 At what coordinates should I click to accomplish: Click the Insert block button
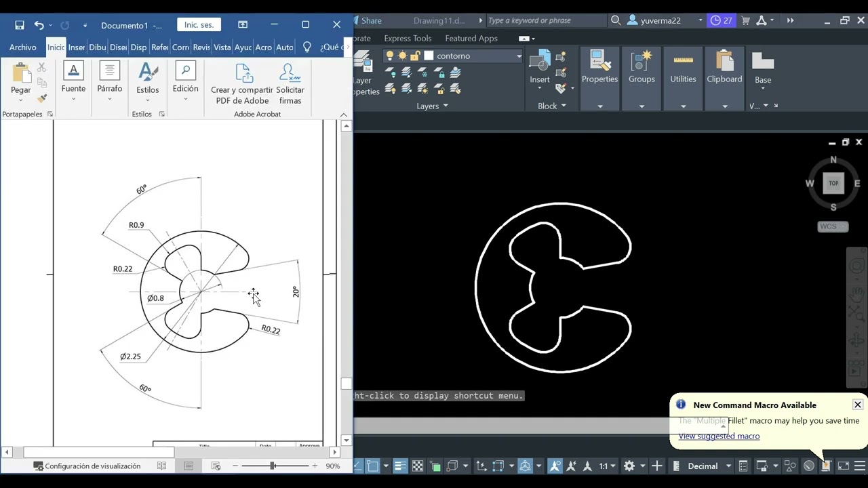pos(540,68)
